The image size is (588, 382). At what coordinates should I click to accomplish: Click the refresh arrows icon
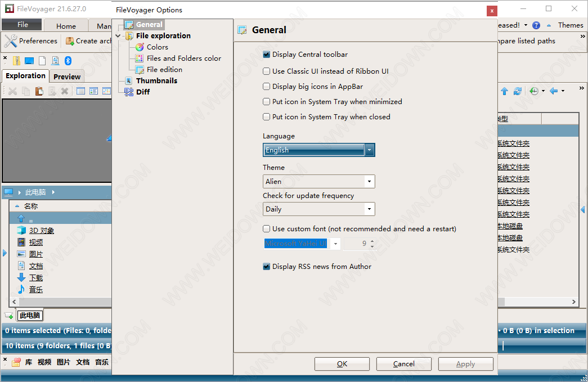(x=518, y=91)
